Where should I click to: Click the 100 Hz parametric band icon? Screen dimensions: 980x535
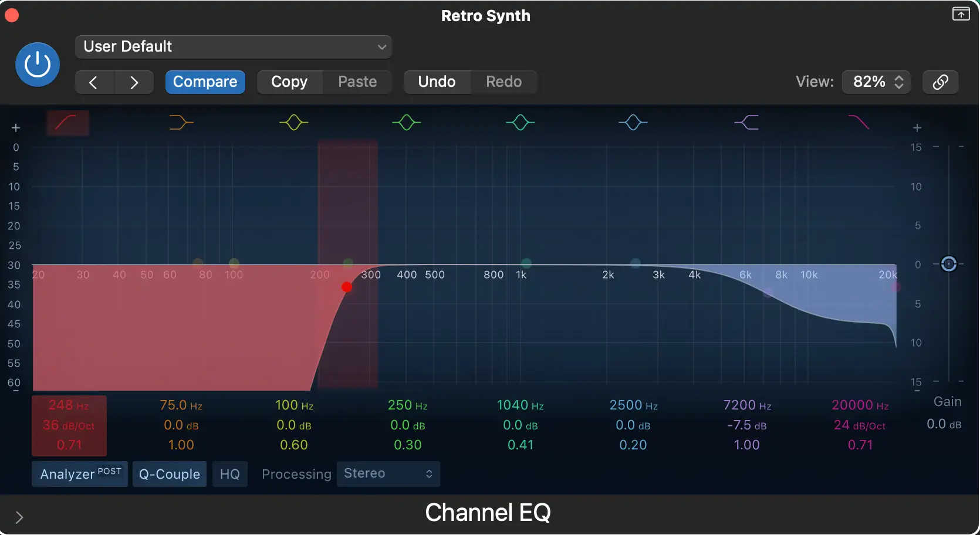click(294, 123)
